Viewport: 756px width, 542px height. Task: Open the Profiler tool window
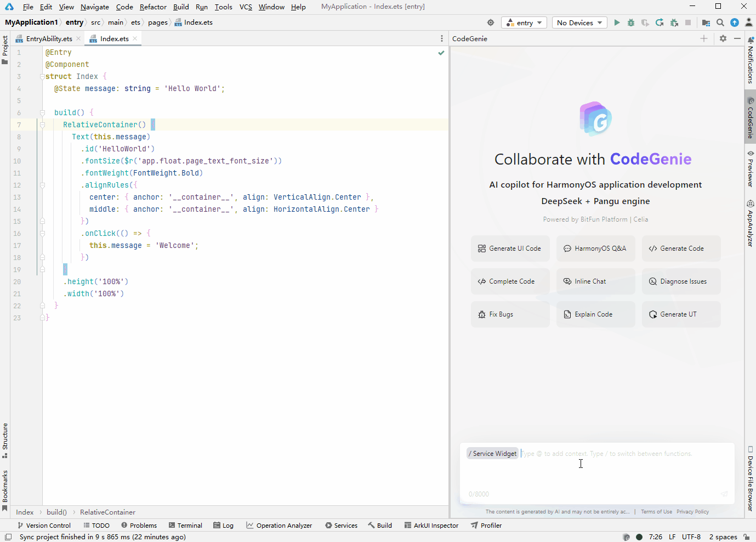(x=486, y=526)
